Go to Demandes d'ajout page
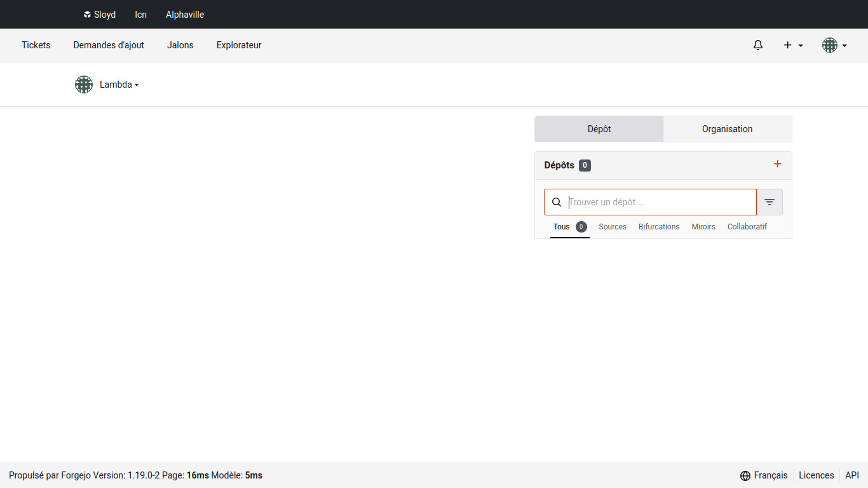Screen dimensions: 868x488 (x=109, y=45)
